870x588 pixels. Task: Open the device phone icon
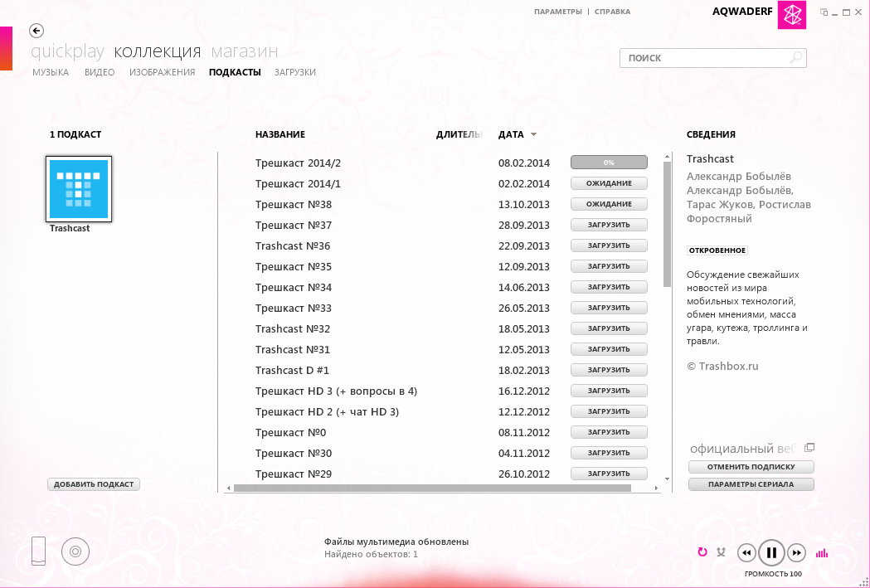[38, 551]
